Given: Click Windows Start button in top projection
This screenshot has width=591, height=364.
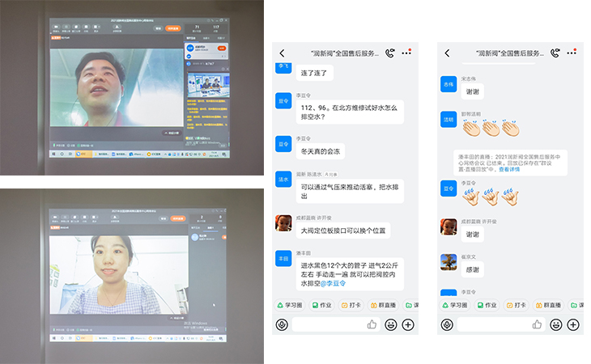Looking at the screenshot, I should pyautogui.click(x=54, y=153).
